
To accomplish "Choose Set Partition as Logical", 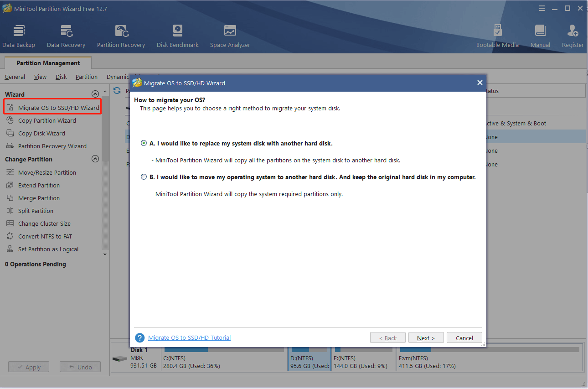I will click(x=48, y=249).
